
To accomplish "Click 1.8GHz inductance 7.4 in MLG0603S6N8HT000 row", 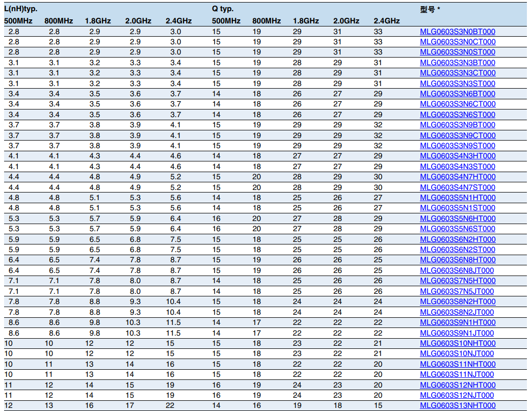I will 95,260.
